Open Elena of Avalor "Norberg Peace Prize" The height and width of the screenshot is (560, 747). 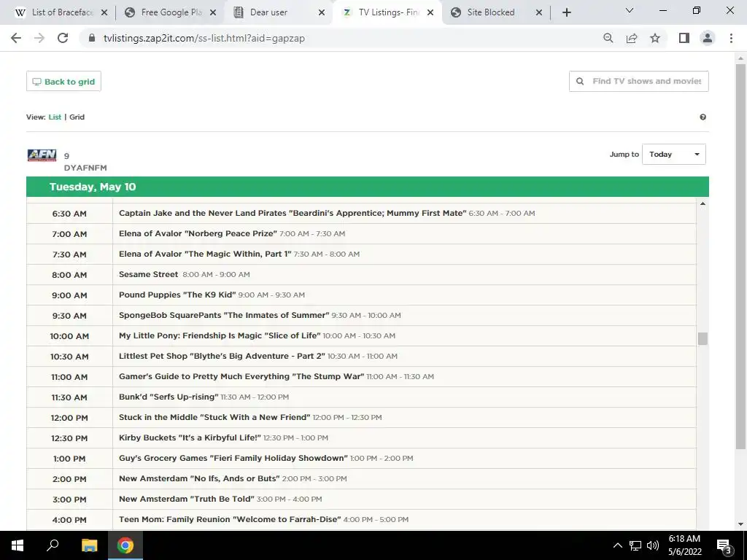pyautogui.click(x=198, y=233)
